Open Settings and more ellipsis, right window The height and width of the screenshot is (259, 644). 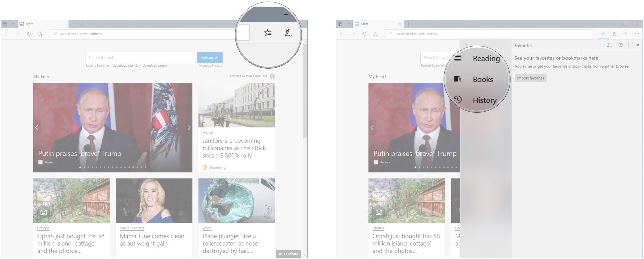click(x=637, y=34)
